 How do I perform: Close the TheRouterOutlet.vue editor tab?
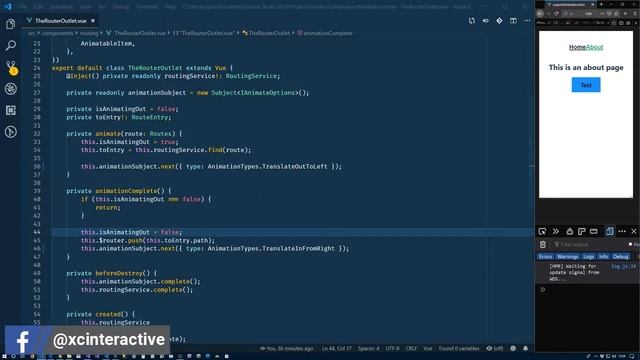[93, 20]
